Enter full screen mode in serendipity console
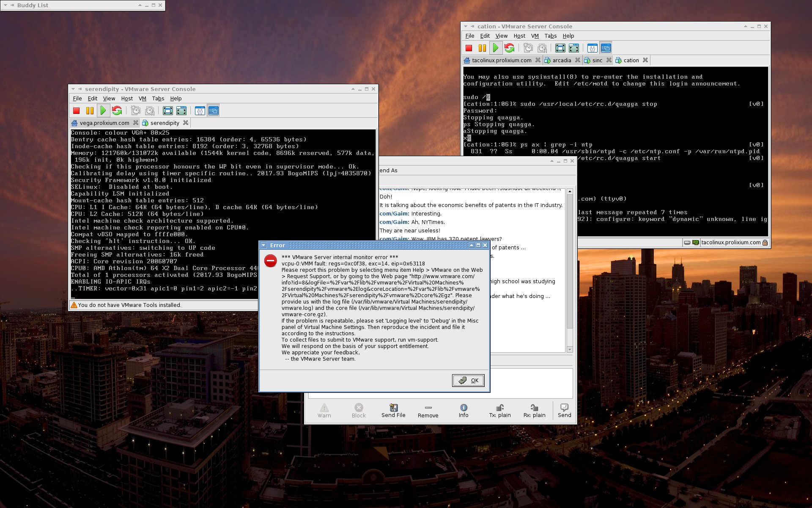Viewport: 812px width, 508px height. [x=168, y=111]
